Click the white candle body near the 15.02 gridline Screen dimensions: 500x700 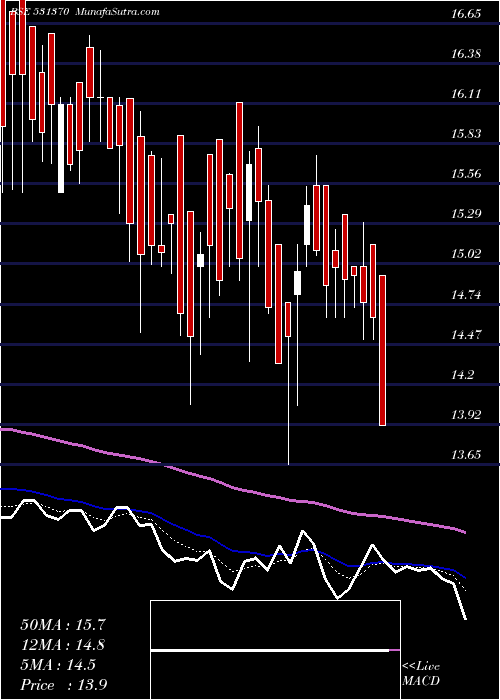pyautogui.click(x=201, y=260)
